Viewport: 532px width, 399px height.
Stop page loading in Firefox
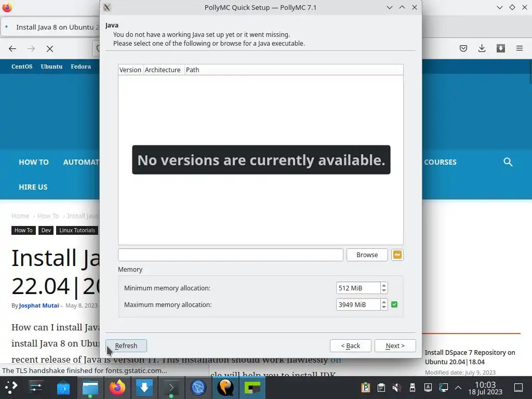point(50,49)
